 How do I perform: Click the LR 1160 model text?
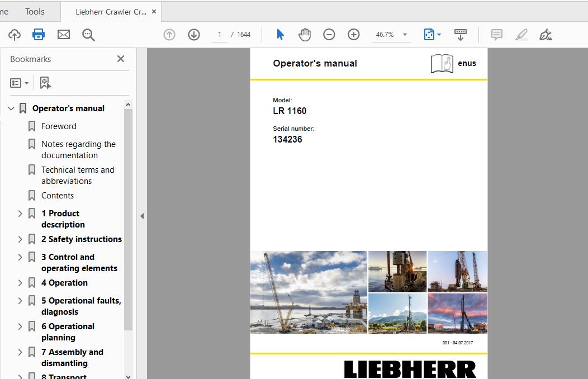pyautogui.click(x=290, y=111)
